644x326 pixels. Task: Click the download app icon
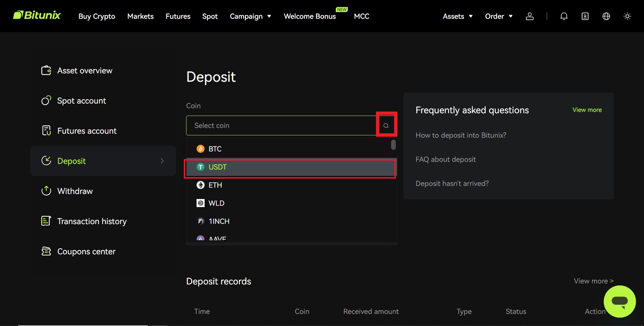[585, 16]
